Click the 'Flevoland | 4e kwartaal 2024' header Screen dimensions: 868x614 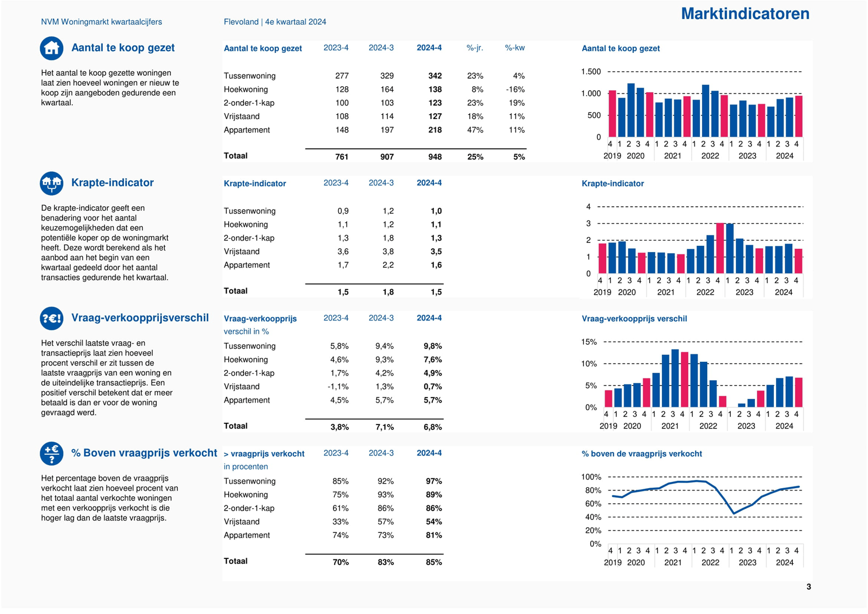275,22
